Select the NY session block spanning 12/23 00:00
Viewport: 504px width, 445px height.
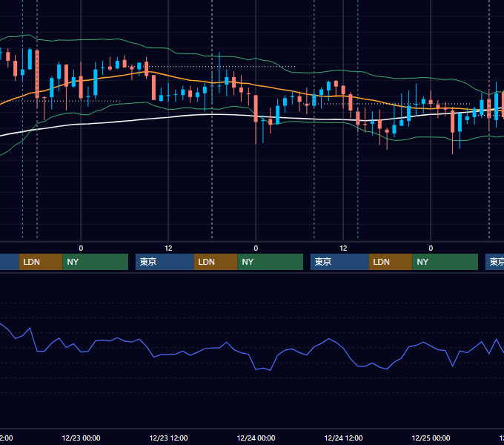point(96,262)
